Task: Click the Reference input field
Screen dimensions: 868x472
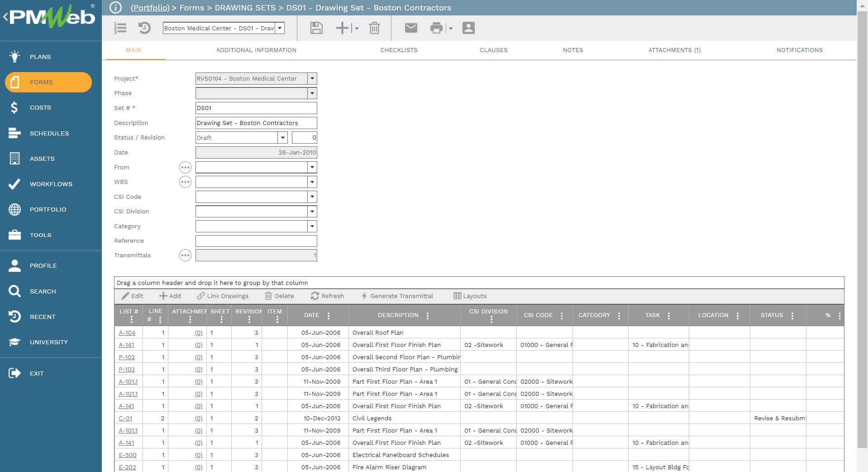Action: [x=256, y=241]
